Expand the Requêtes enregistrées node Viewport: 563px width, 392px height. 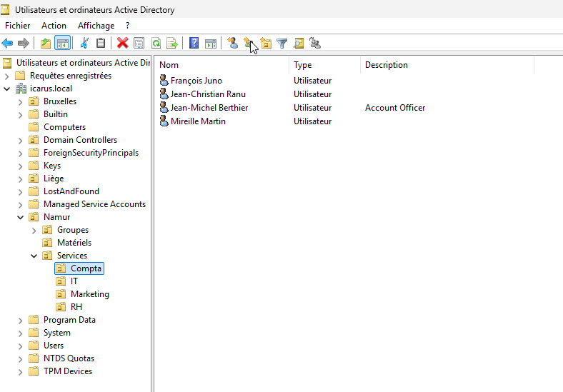tap(7, 76)
